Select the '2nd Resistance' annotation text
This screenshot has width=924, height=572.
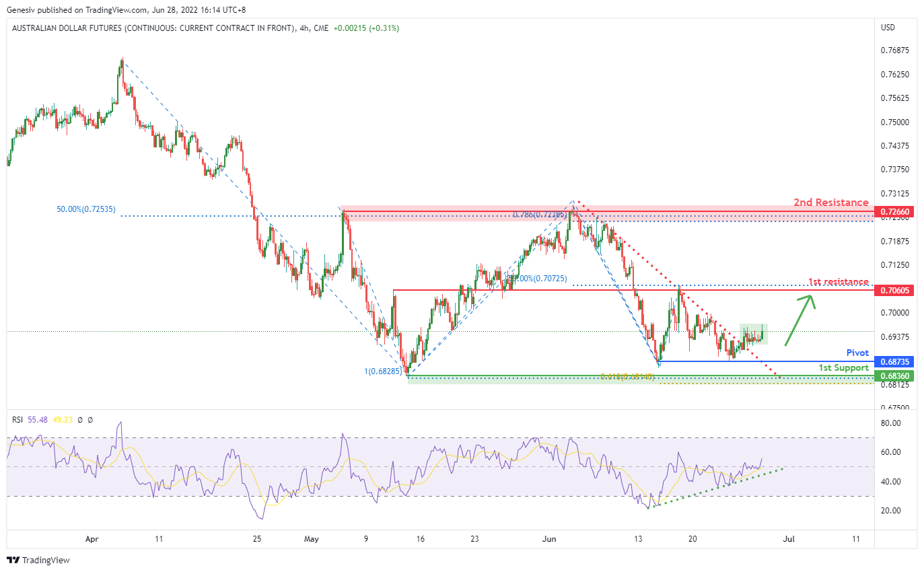coord(830,202)
